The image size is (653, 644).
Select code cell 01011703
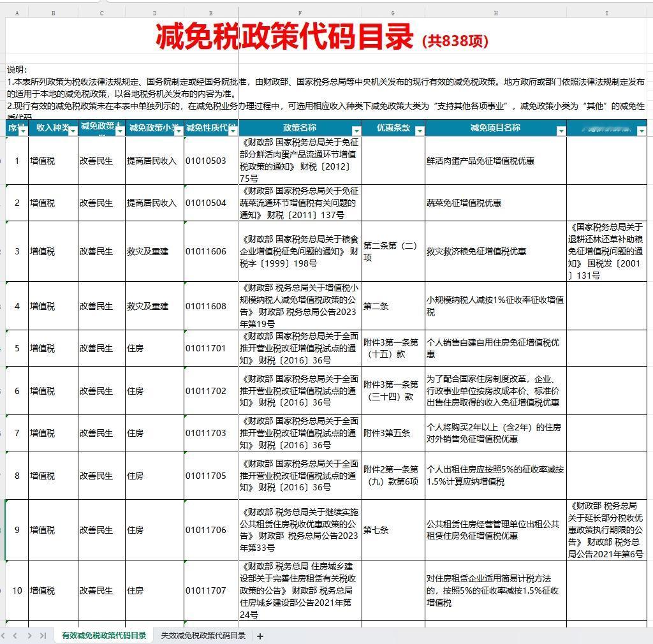pyautogui.click(x=211, y=433)
